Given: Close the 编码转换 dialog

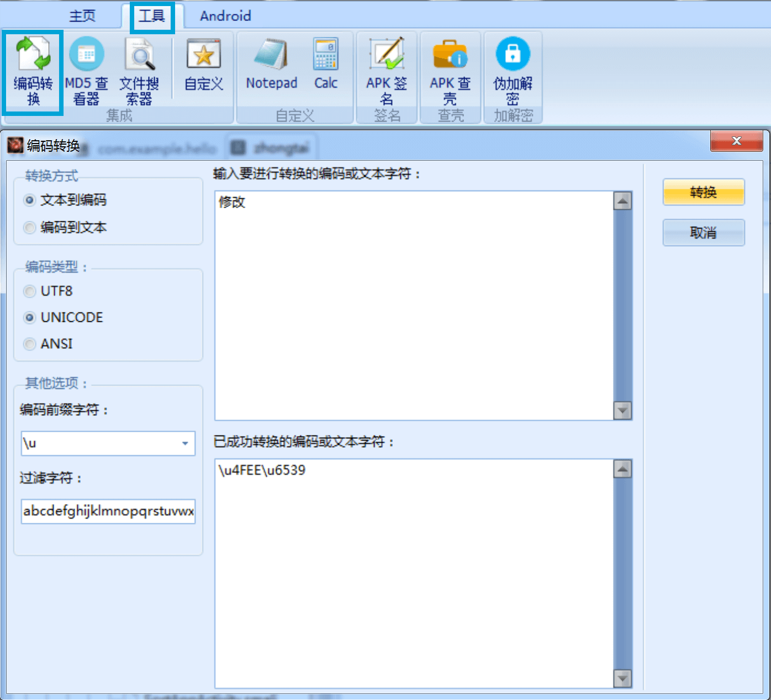Looking at the screenshot, I should 736,141.
